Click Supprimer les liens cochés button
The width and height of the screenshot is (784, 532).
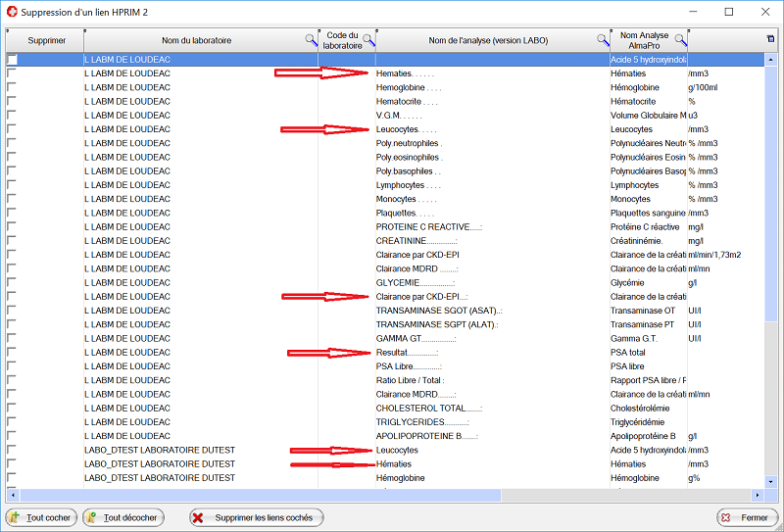point(255,517)
